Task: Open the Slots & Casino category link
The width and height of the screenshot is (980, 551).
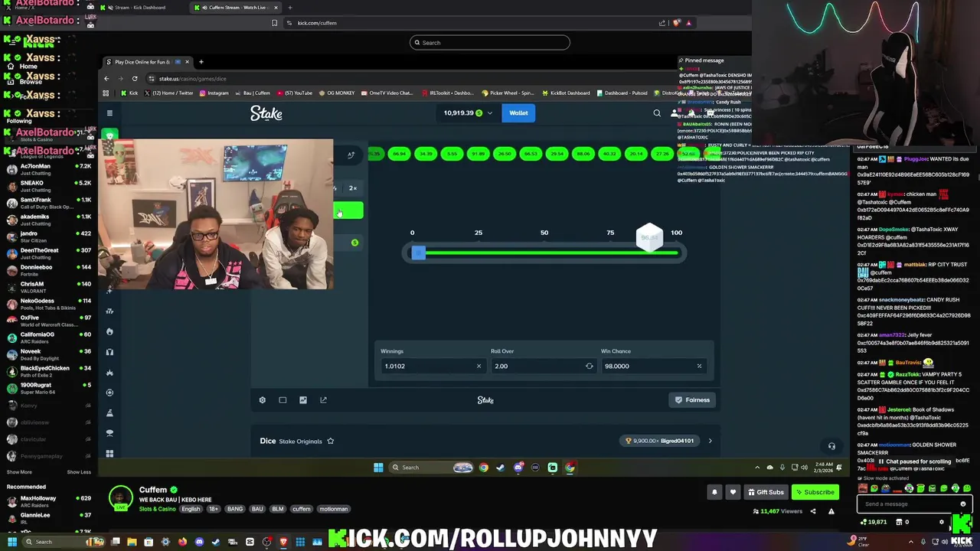Action: point(157,509)
